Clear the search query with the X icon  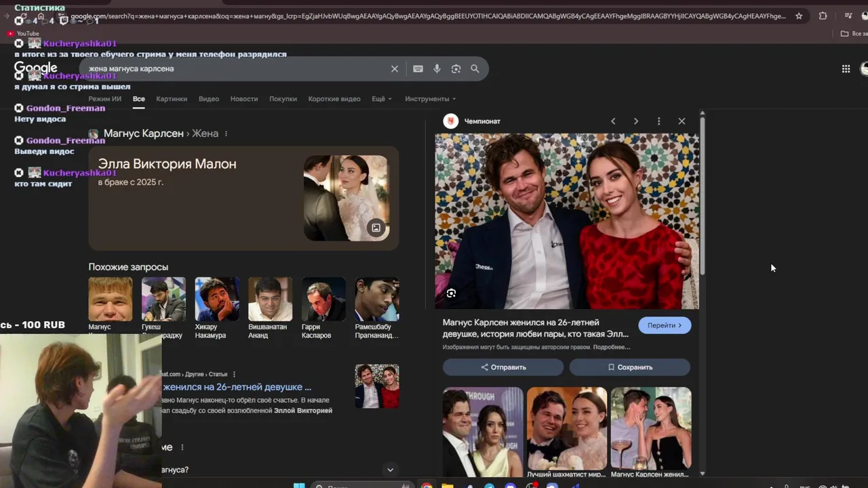click(x=394, y=68)
